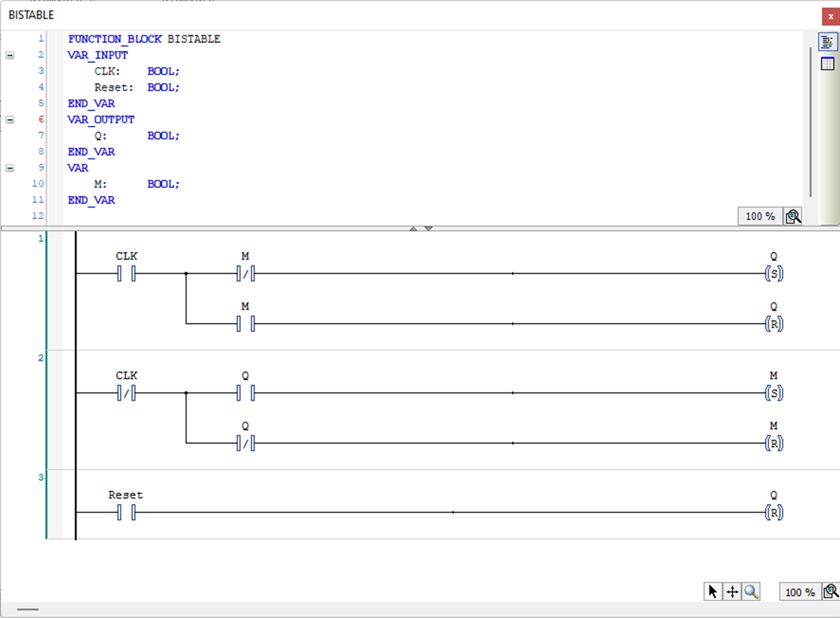Select the Reset contact in network 3

coord(126,512)
